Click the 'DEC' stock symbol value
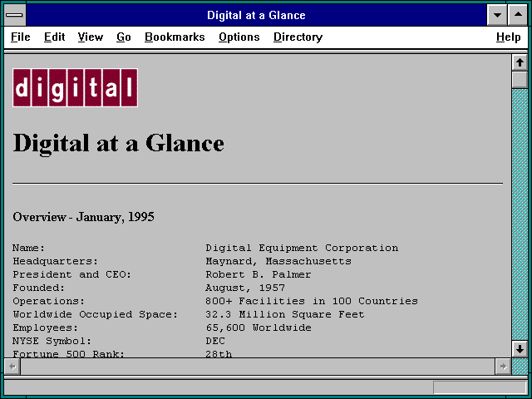Screen dimensions: 532x399 click(215, 341)
